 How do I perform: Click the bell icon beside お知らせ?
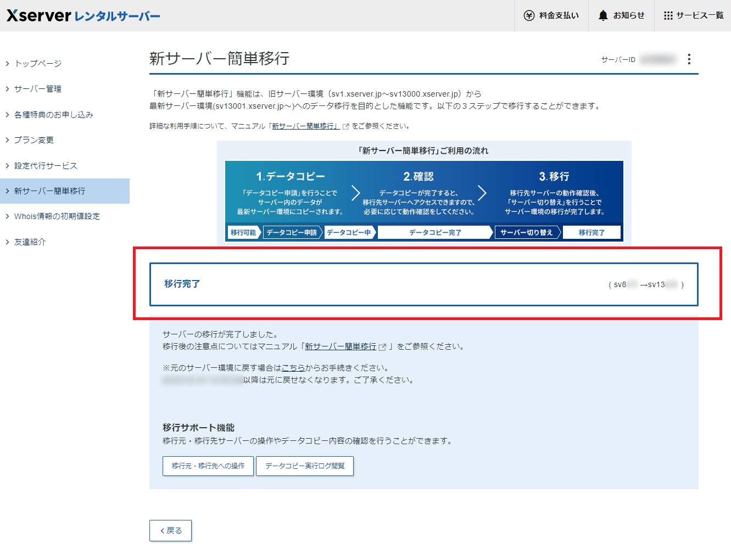tap(603, 15)
